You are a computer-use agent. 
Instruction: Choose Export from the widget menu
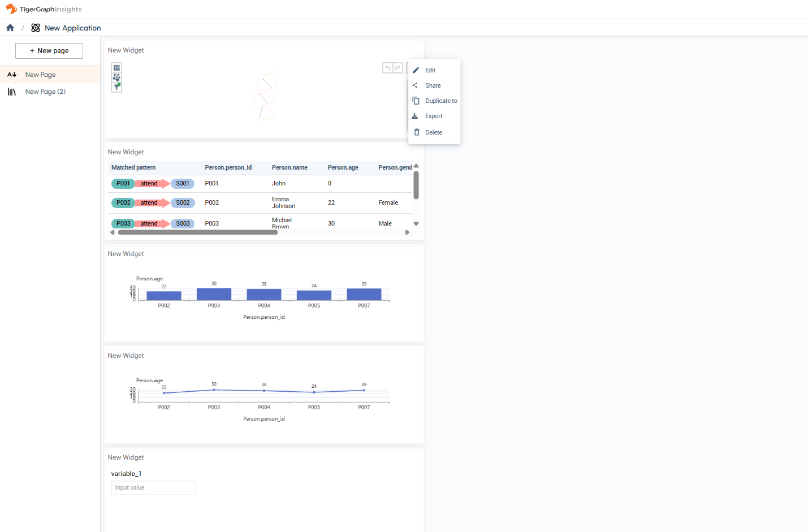click(x=434, y=116)
